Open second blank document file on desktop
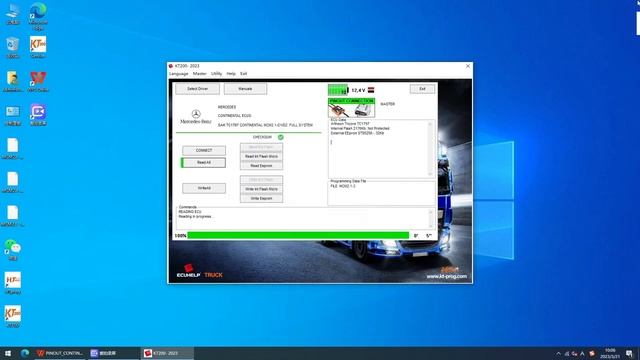Screen dimensions: 640x360 (x=13, y=182)
